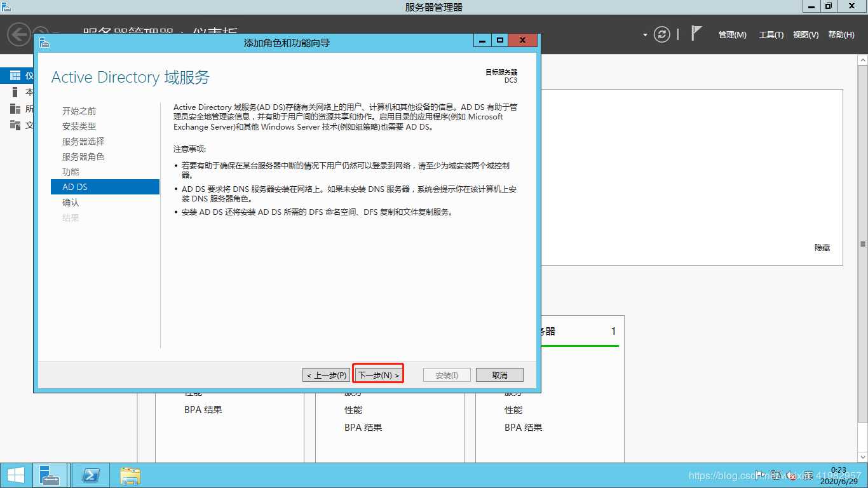
Task: Click the Server Manager vertical scrollbar
Action: pos(863,244)
